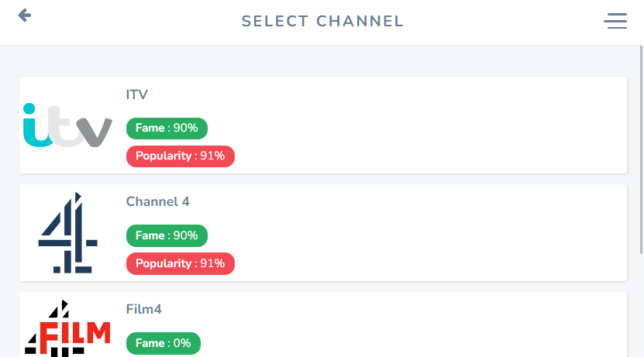The image size is (644, 357).
Task: Click the Film4 logo
Action: click(x=68, y=328)
